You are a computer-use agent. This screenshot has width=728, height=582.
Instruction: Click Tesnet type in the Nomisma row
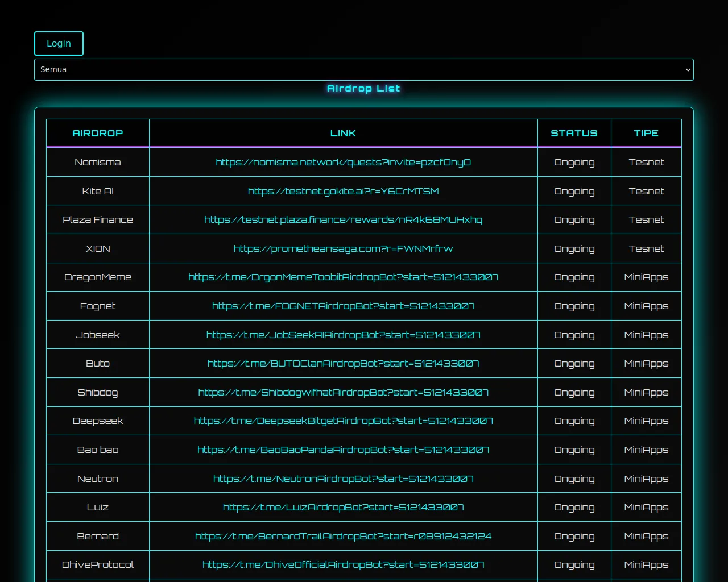646,163
